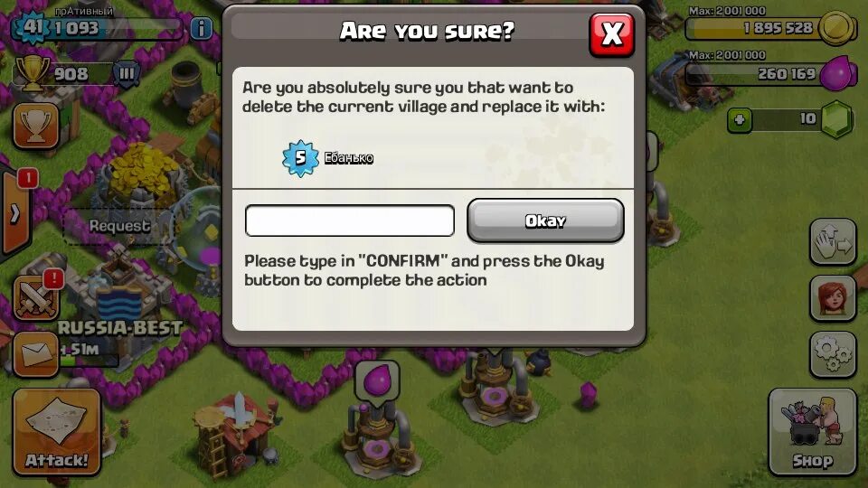Add gems with the green plus
Screen dimensions: 868x488
coord(740,119)
